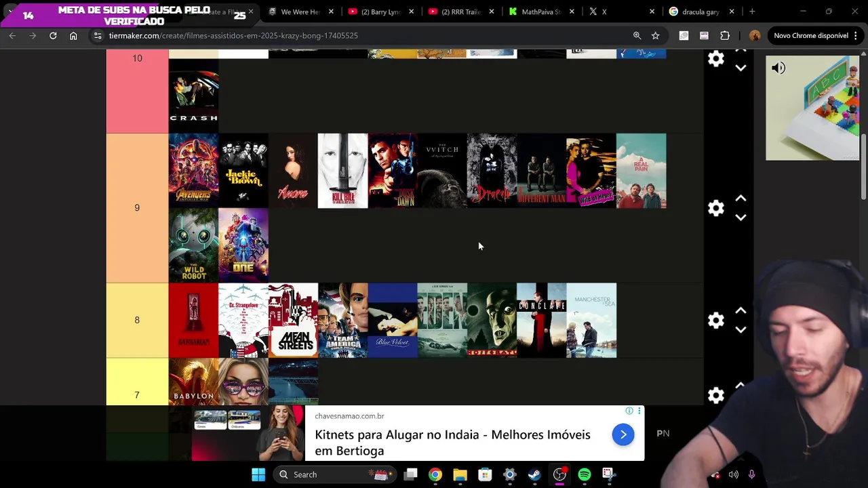868x488 pixels.
Task: Click the red tier 10 label
Action: [x=137, y=91]
